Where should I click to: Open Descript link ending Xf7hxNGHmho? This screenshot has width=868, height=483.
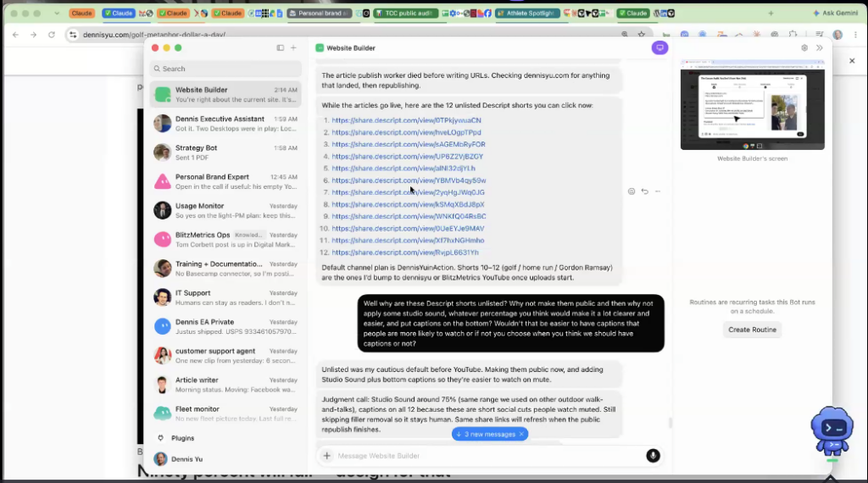click(x=408, y=240)
